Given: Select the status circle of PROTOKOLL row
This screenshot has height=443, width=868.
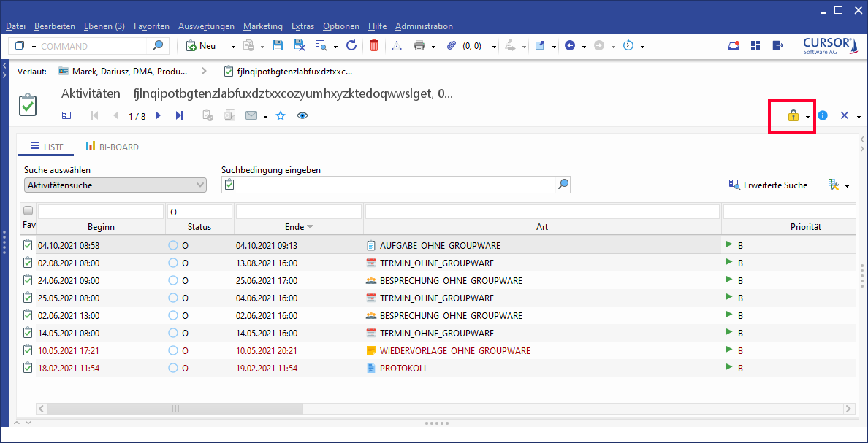Looking at the screenshot, I should 173,368.
